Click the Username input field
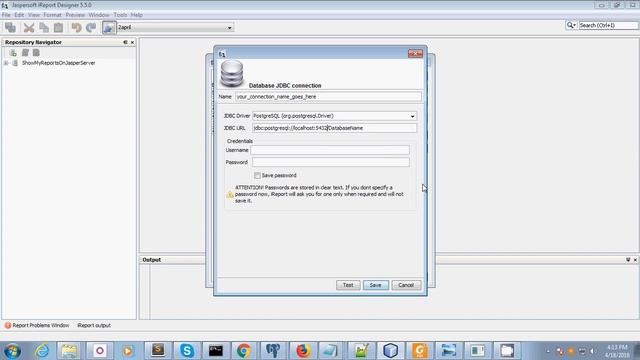Screen dimensions: 640x360 pos(330,150)
